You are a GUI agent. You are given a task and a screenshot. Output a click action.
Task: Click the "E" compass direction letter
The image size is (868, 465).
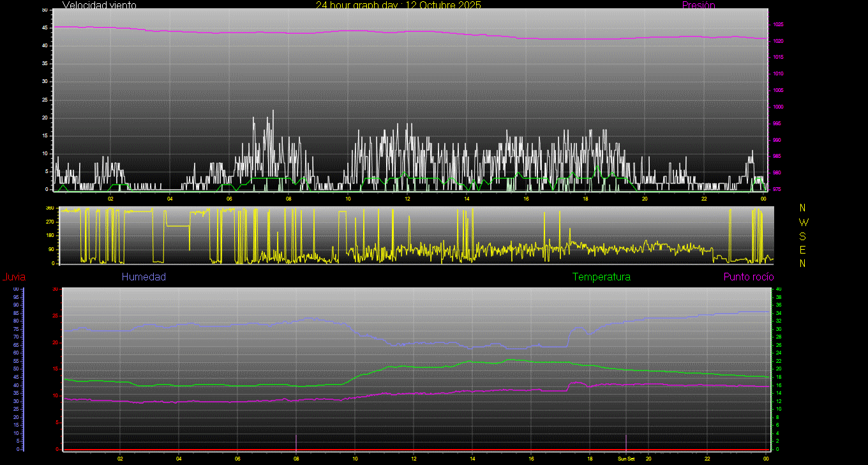click(x=803, y=249)
